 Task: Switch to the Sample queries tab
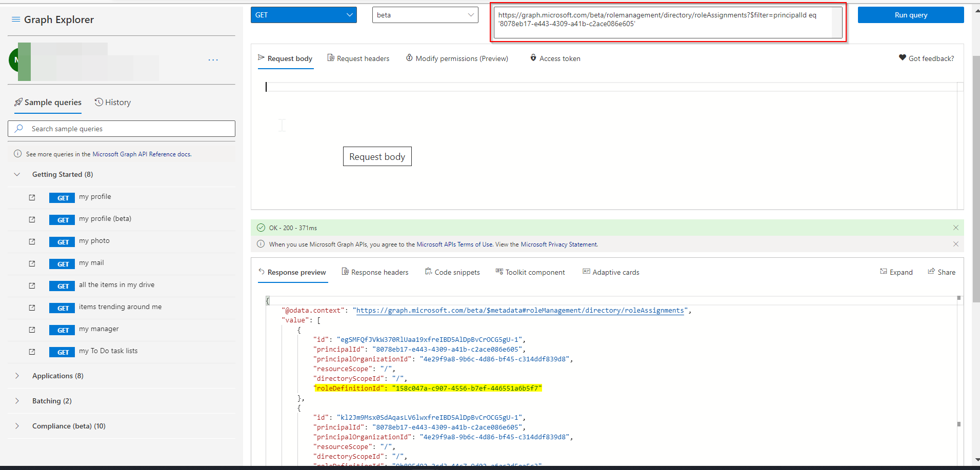pos(48,103)
